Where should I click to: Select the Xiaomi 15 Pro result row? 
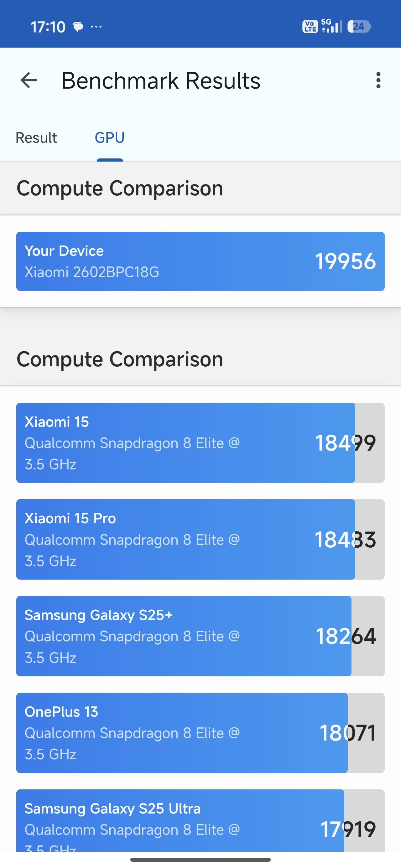(x=200, y=539)
